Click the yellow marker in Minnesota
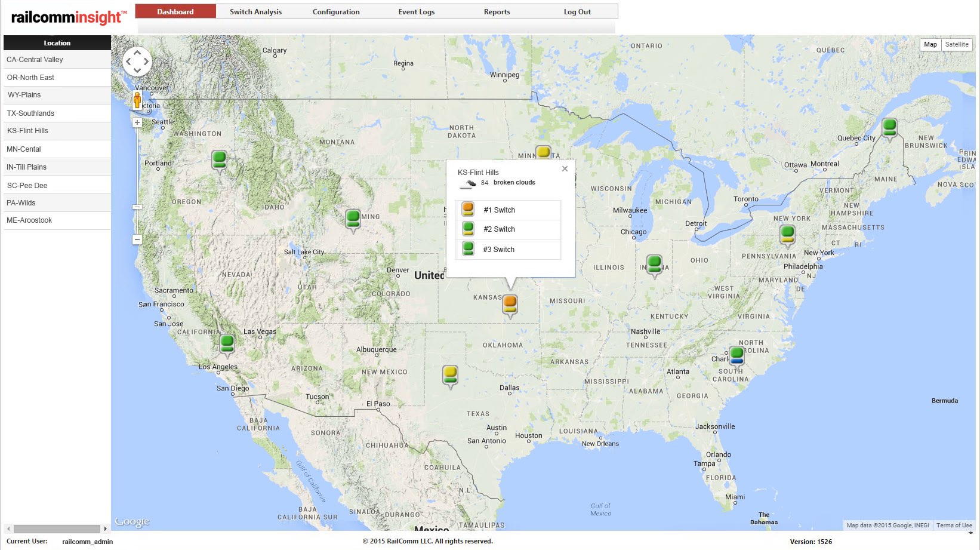 (x=543, y=152)
